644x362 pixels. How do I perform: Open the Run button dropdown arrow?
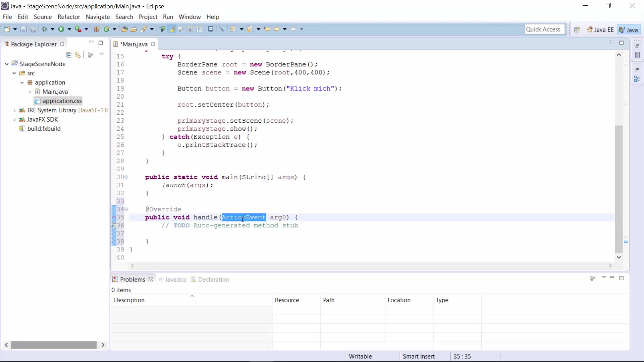click(69, 29)
